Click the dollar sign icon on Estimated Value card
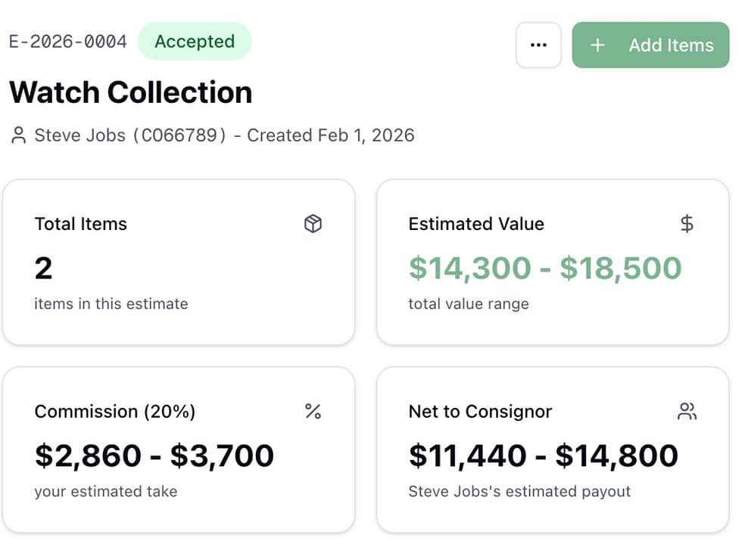Screen dimensions: 745x560 686,223
